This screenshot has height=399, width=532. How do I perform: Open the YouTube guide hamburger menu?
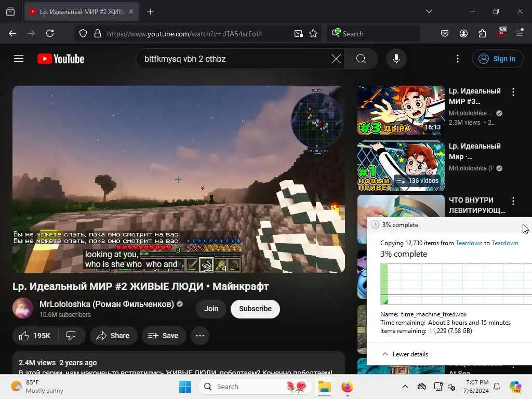point(19,59)
